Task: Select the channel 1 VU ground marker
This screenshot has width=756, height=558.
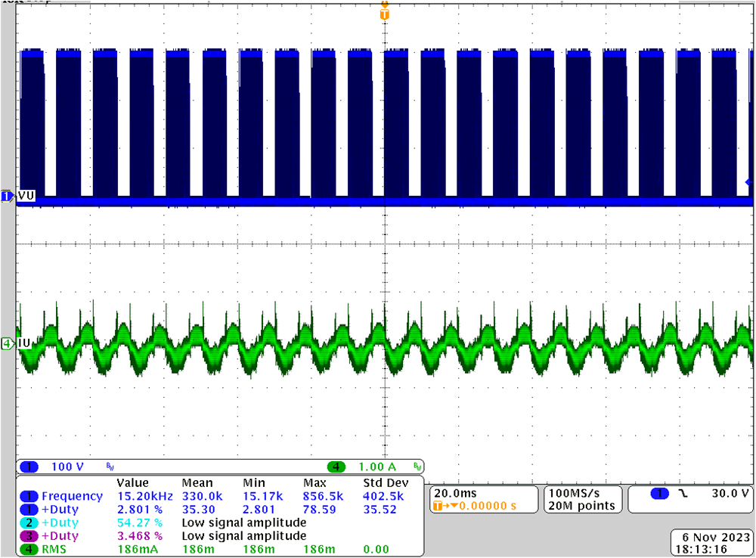Action: [x=8, y=196]
